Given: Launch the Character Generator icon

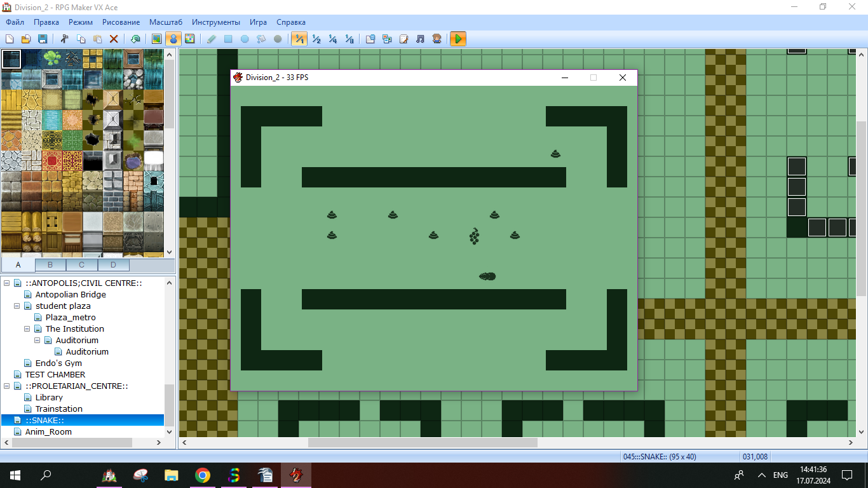Looking at the screenshot, I should [x=437, y=39].
